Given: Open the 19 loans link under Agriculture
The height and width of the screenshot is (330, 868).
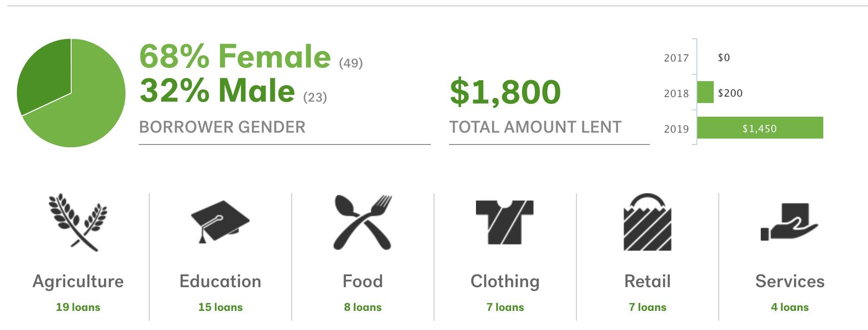Looking at the screenshot, I should (x=78, y=307).
